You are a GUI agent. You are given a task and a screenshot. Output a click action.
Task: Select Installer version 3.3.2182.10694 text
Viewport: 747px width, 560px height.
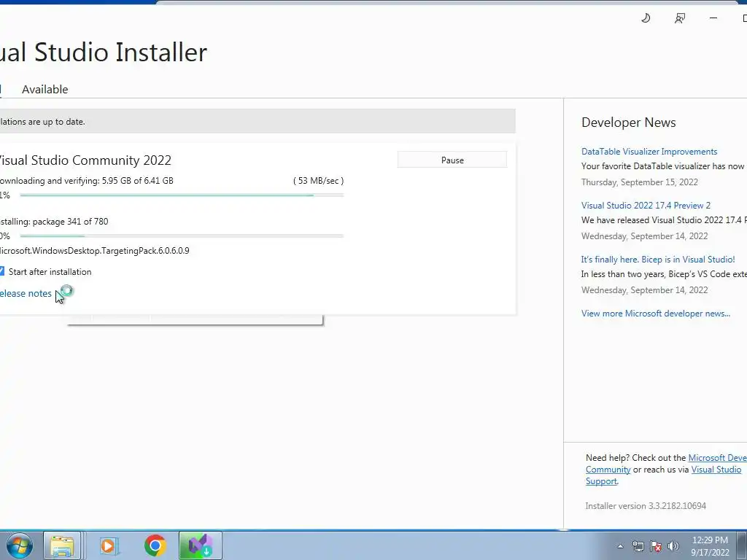(x=646, y=506)
